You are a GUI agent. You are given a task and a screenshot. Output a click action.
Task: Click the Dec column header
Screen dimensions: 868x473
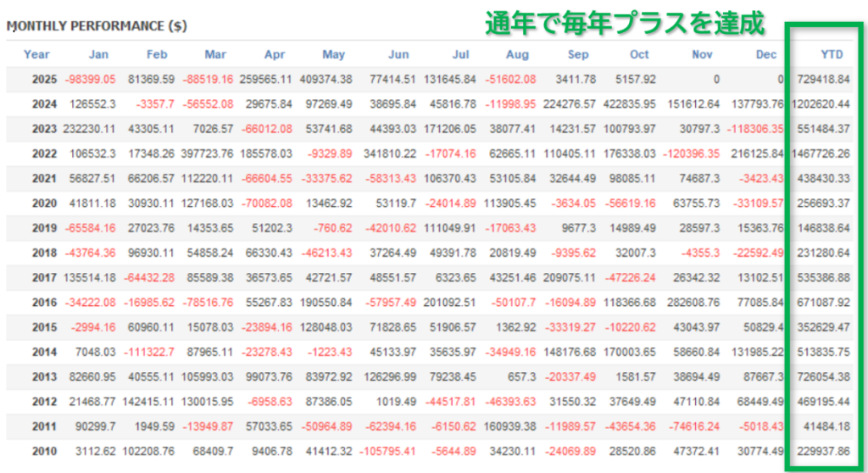coord(766,54)
